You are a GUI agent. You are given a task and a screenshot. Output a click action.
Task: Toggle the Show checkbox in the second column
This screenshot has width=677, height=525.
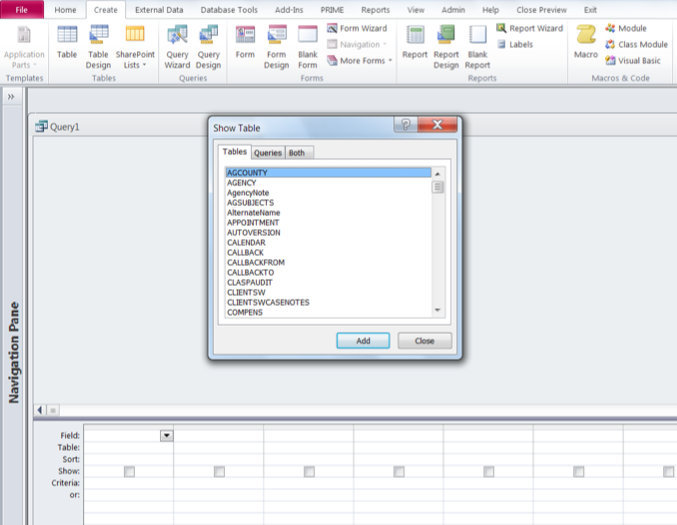pos(219,471)
